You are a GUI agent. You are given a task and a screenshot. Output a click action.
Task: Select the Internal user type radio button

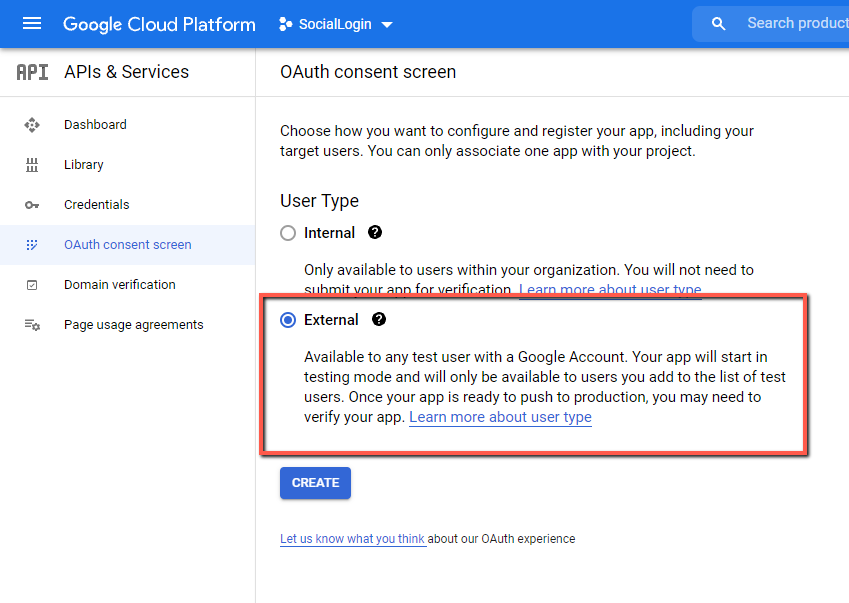coord(288,233)
